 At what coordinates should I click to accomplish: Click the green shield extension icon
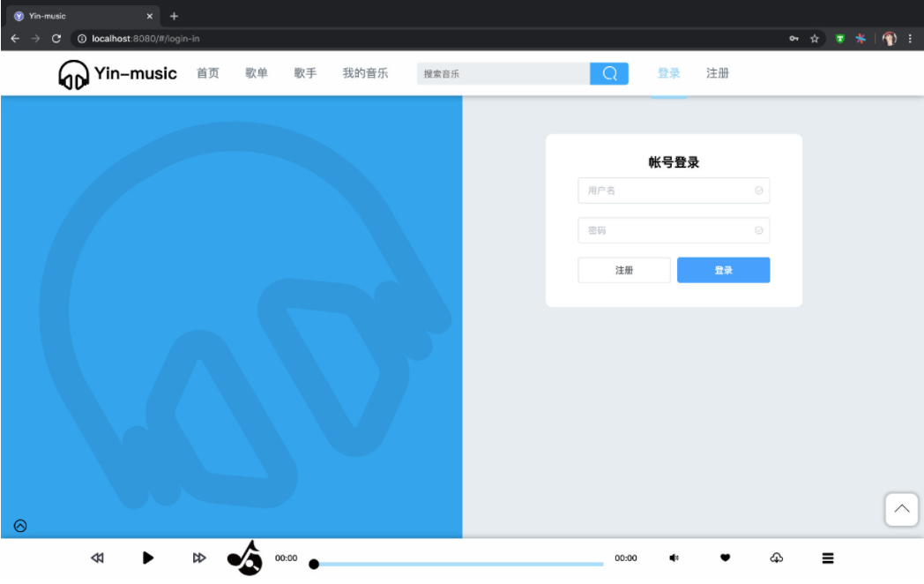pyautogui.click(x=840, y=39)
